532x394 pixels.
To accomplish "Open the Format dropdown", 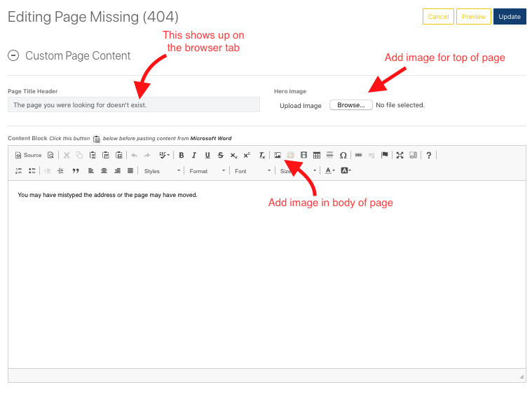I will 207,171.
